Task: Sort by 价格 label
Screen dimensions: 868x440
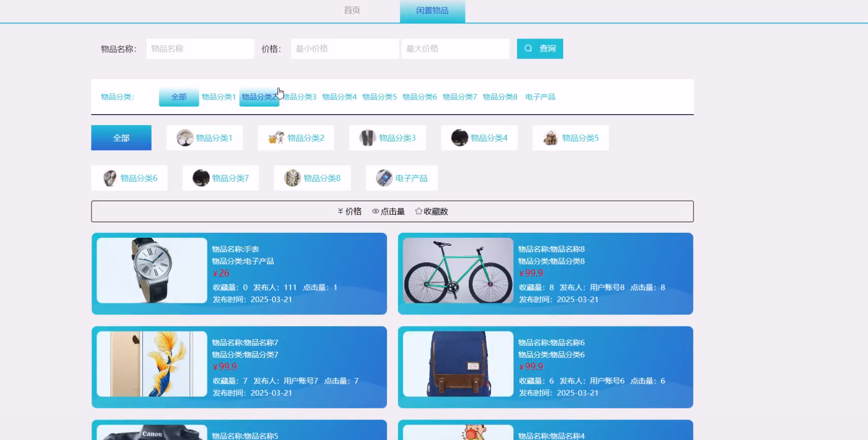Action: [353, 212]
